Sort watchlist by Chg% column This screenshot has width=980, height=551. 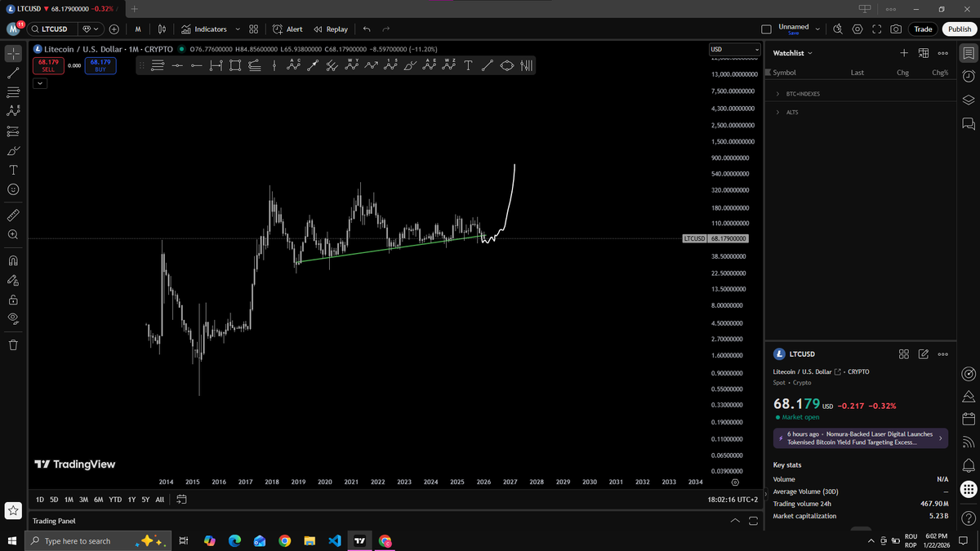click(x=940, y=73)
